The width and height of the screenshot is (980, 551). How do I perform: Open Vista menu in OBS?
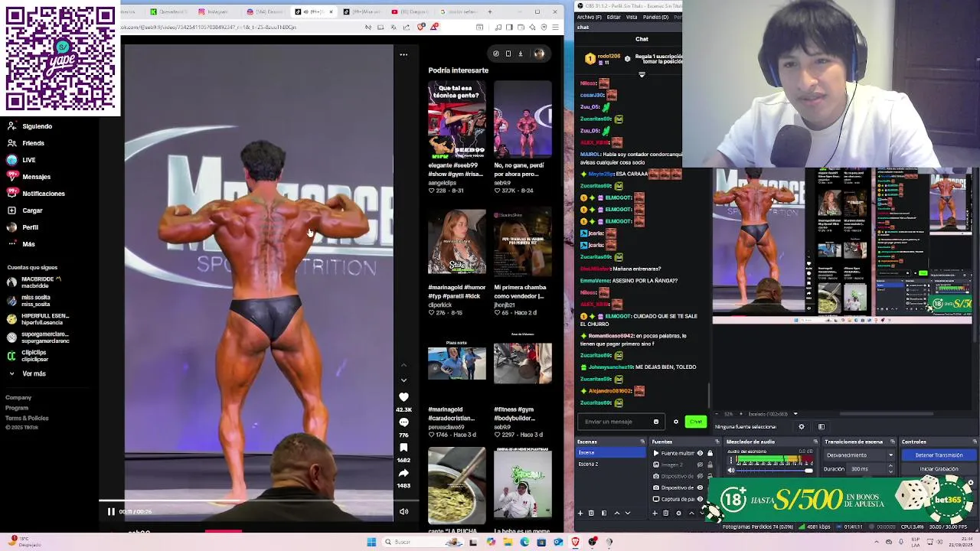[632, 17]
